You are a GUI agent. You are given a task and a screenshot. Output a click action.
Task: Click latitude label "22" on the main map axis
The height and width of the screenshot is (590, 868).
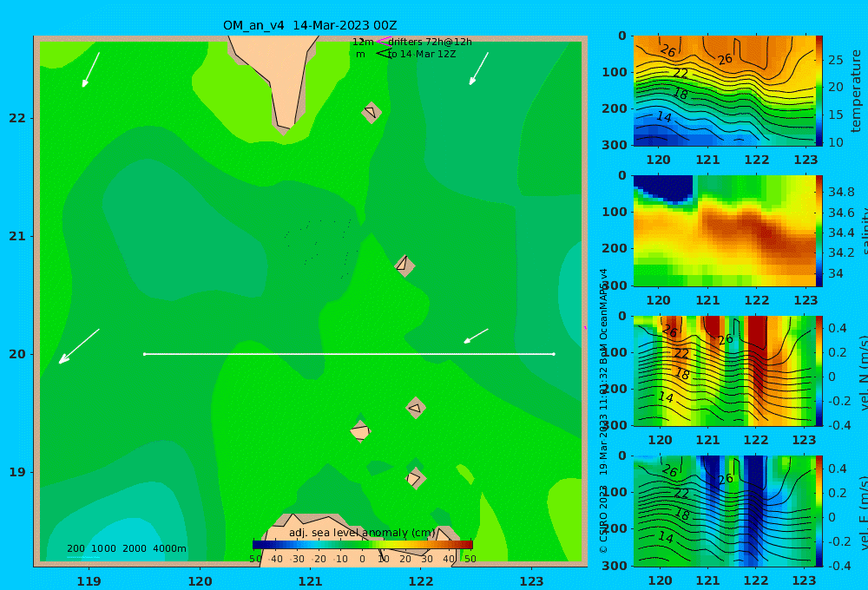17,118
